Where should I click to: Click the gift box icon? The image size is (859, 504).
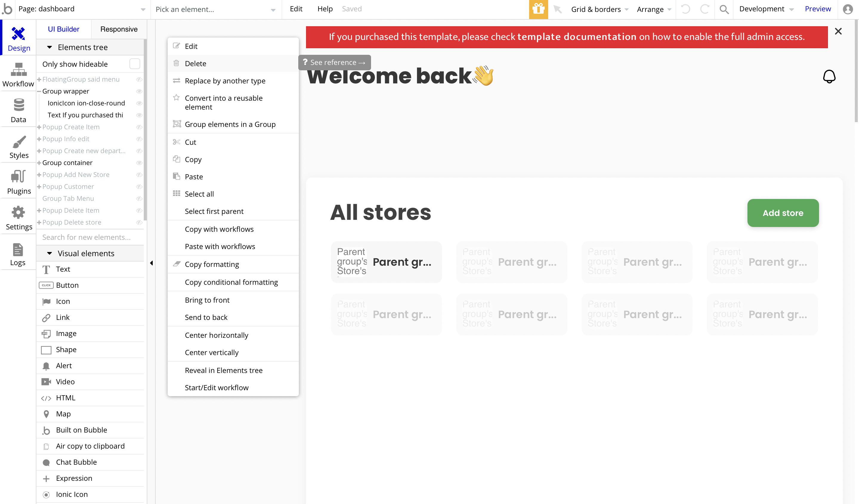click(x=538, y=9)
